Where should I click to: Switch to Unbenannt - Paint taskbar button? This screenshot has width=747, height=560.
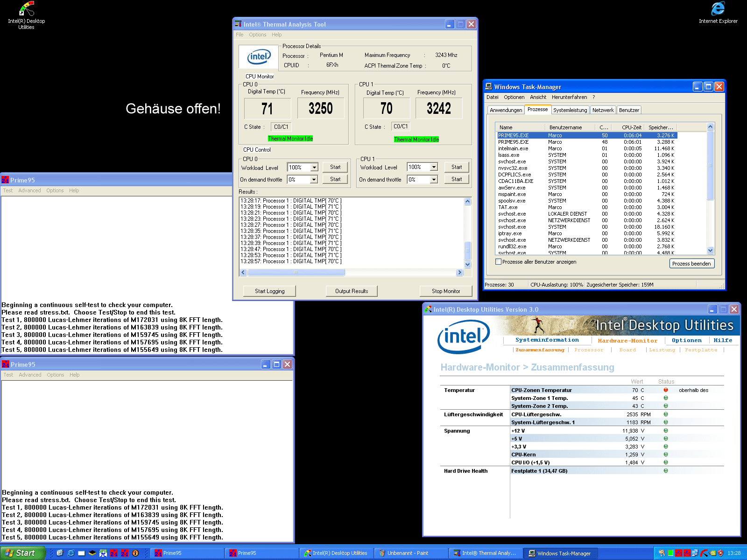(x=410, y=553)
